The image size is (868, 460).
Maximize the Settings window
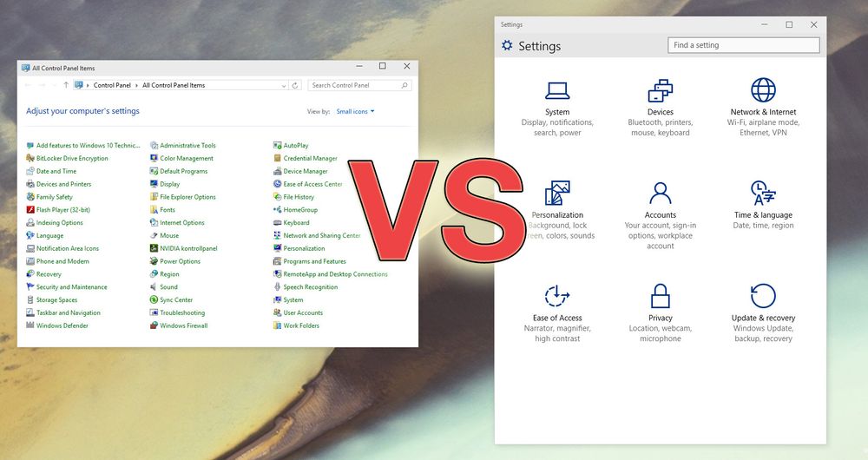(x=789, y=24)
